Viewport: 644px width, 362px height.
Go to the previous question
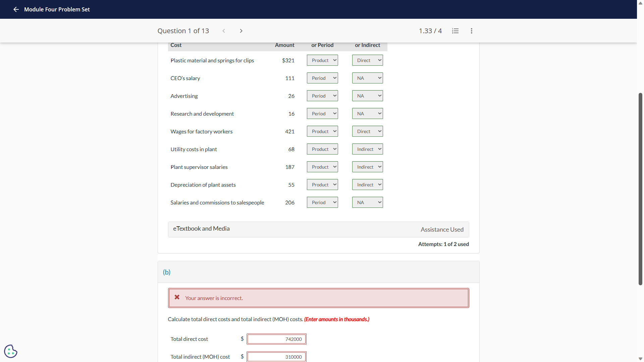click(224, 31)
